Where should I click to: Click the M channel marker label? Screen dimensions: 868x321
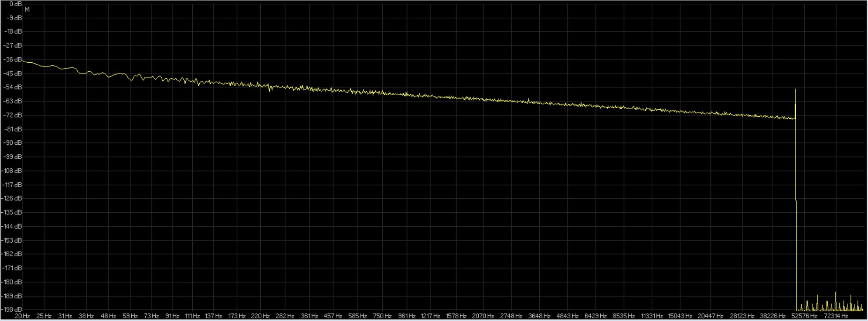[x=27, y=10]
